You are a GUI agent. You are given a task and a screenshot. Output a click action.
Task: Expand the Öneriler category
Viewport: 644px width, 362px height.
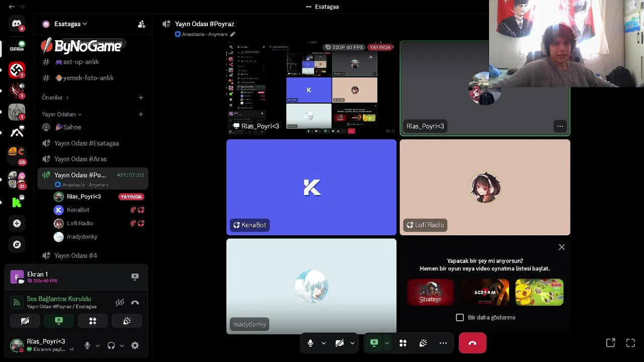pos(55,98)
